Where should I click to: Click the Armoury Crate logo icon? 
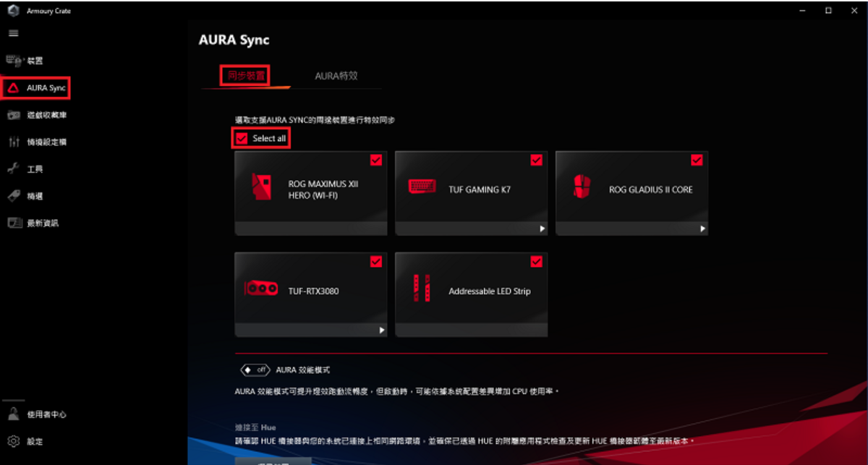(x=12, y=10)
